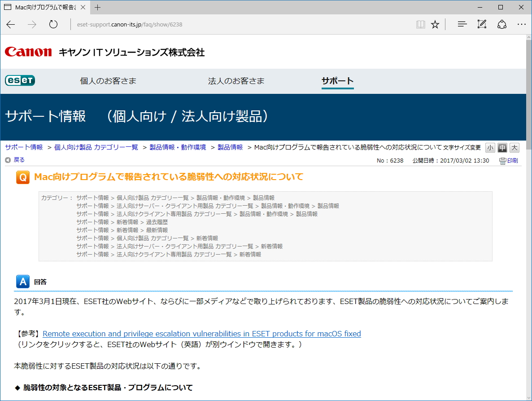The height and width of the screenshot is (401, 532).
Task: Click heading 脆弱性の対象となるESET製品・プログラムについて
Action: point(108,388)
